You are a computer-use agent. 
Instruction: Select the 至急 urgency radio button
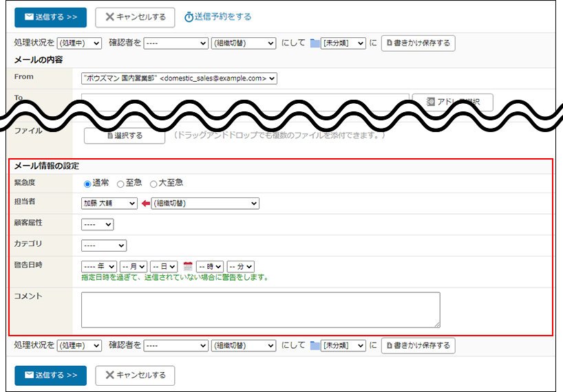[120, 184]
